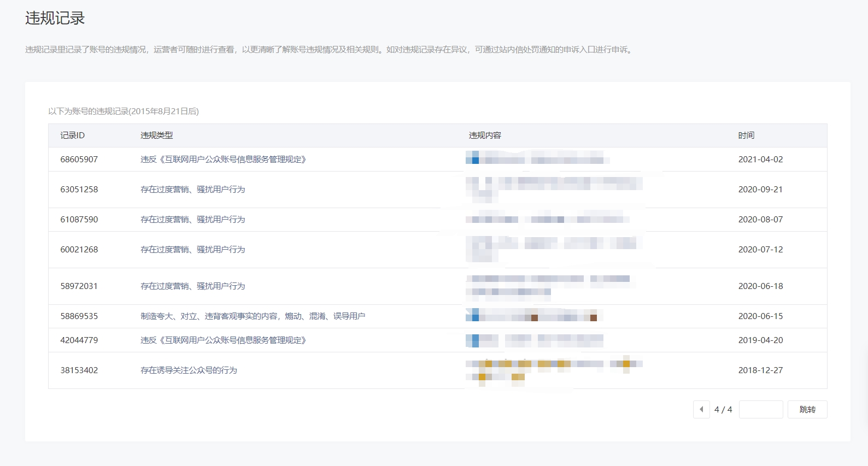Open blurred violation content for record 42044779

pos(535,340)
